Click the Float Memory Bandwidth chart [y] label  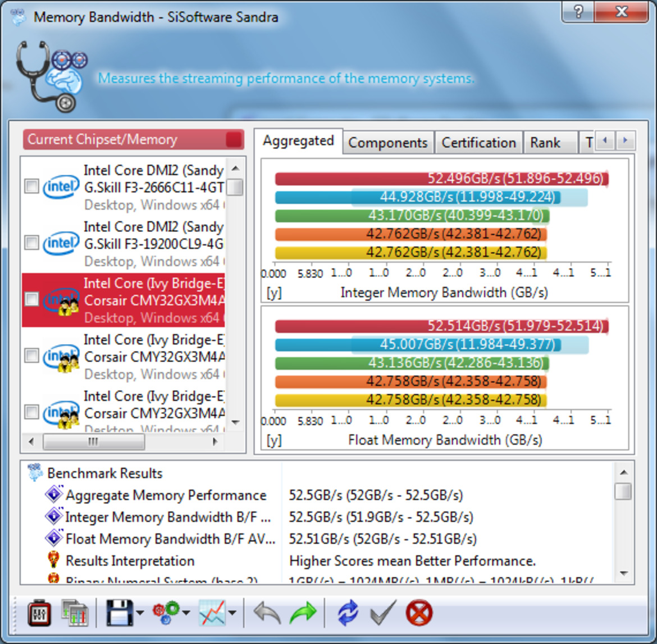tap(275, 440)
